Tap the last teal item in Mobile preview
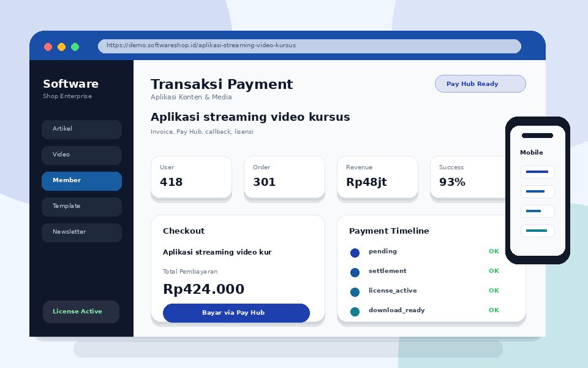This screenshot has height=368, width=588. click(537, 231)
